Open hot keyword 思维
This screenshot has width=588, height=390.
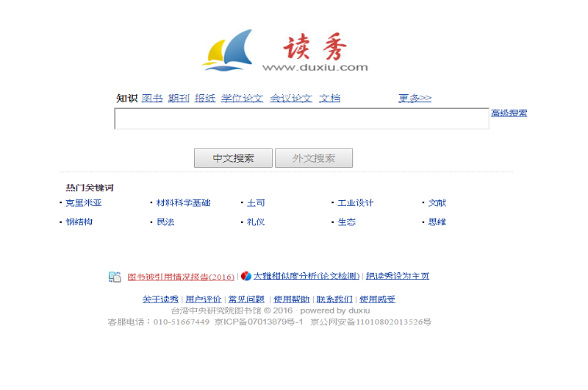(x=437, y=221)
